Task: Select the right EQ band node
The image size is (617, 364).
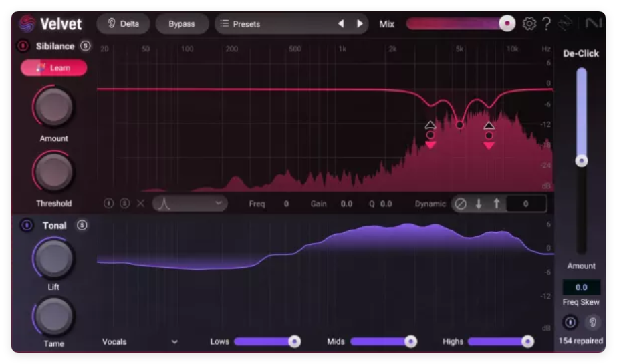Action: tap(489, 135)
